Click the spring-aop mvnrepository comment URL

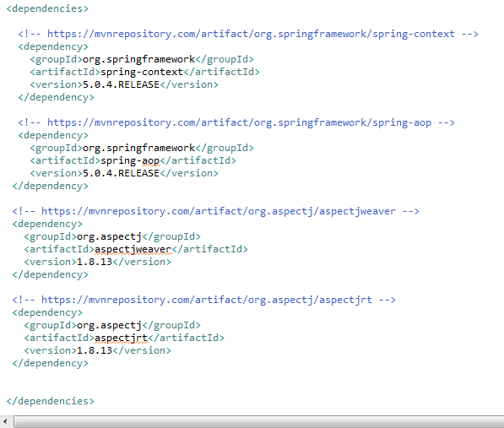pyautogui.click(x=239, y=122)
